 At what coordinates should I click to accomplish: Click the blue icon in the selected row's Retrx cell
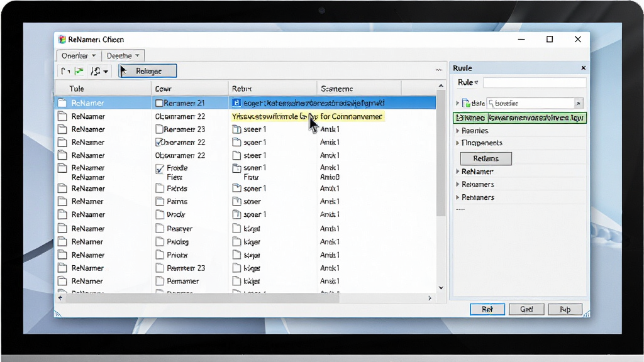pos(236,102)
